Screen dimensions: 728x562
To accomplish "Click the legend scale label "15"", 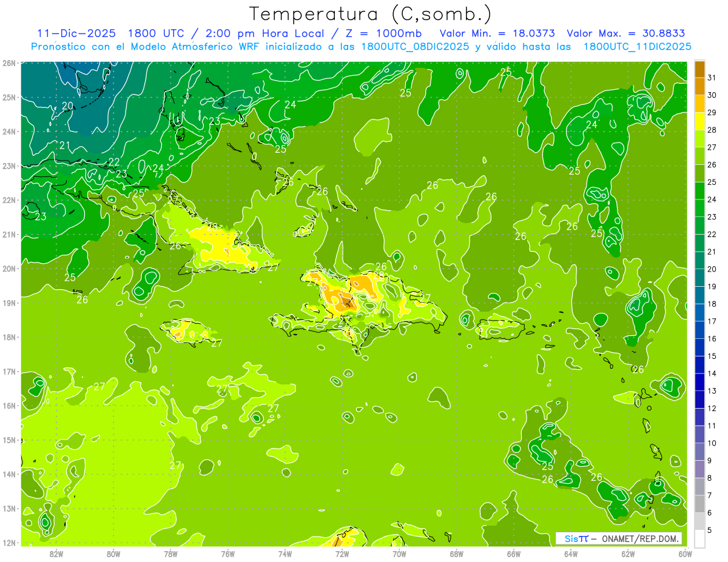I will tap(712, 356).
